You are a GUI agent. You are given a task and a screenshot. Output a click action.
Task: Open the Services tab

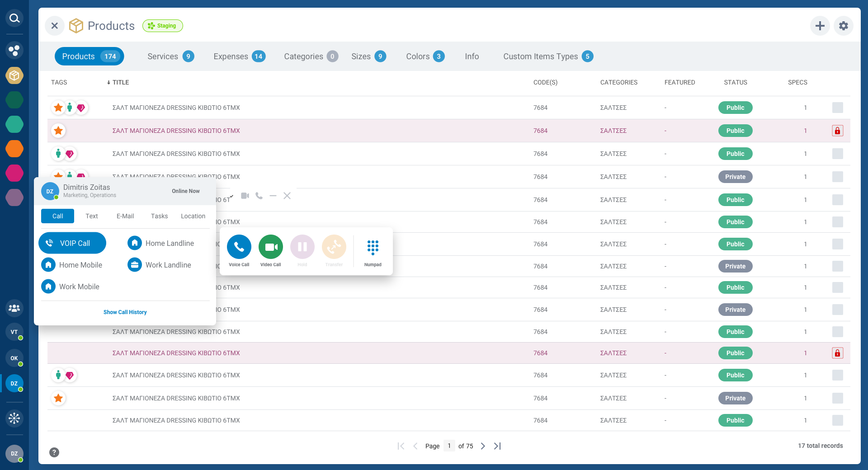tap(163, 56)
